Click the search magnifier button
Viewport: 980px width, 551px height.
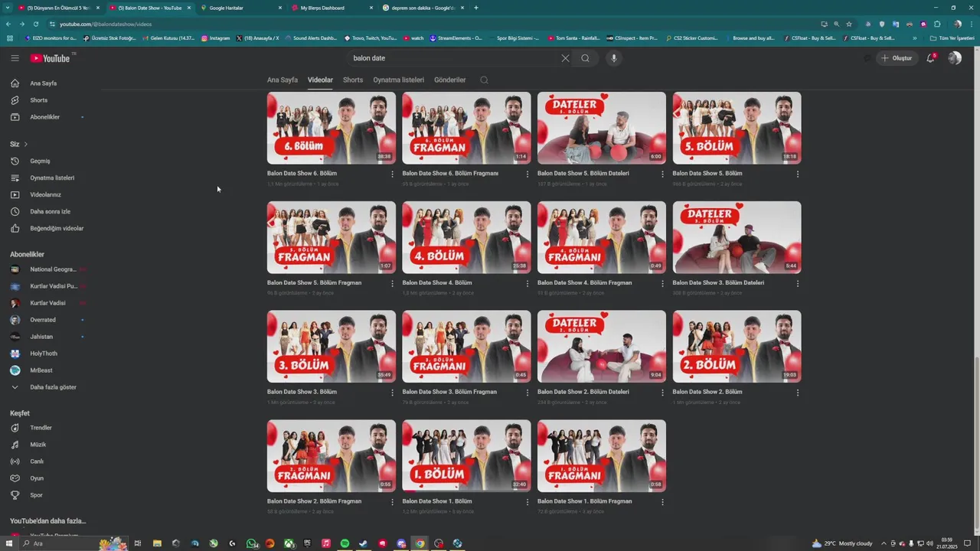tap(585, 58)
